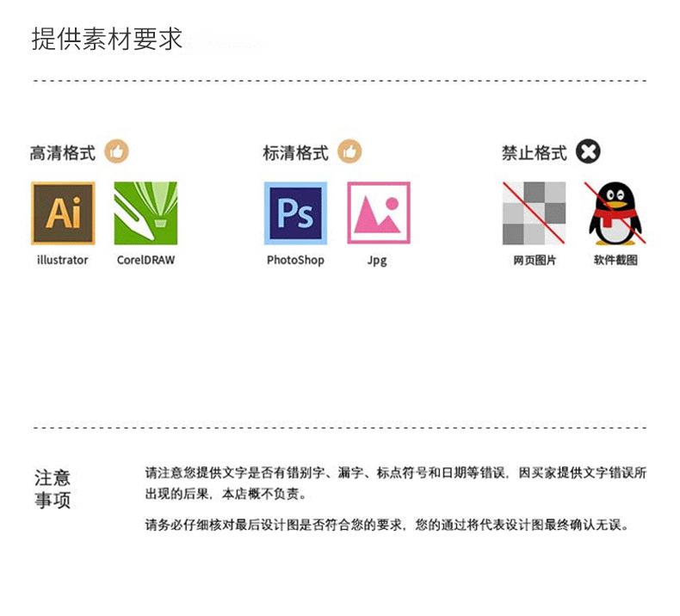The width and height of the screenshot is (680, 616).
Task: Click the PhotoShop text label
Action: (x=295, y=260)
